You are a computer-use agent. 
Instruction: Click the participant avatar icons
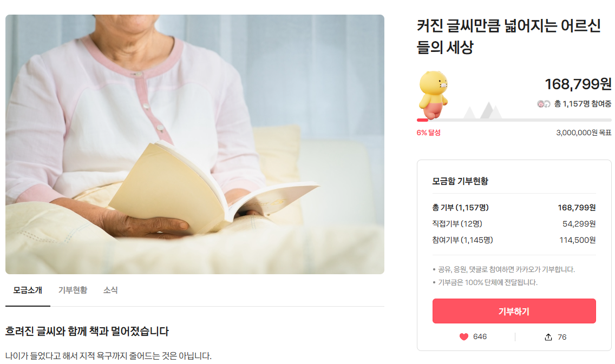544,104
